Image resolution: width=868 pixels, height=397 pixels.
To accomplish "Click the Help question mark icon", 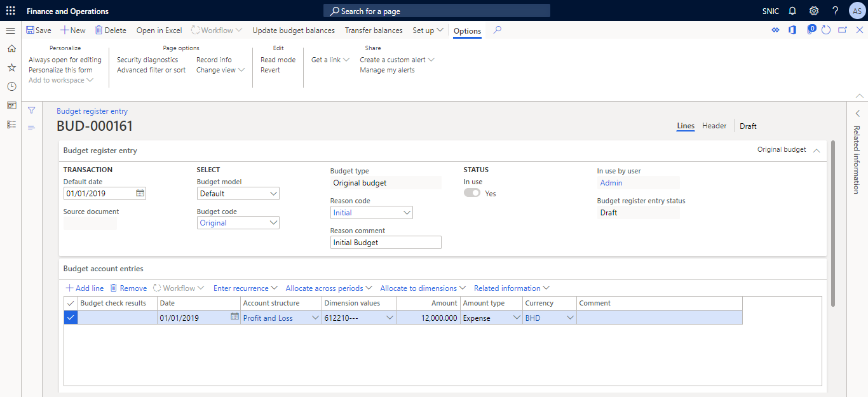I will tap(835, 10).
